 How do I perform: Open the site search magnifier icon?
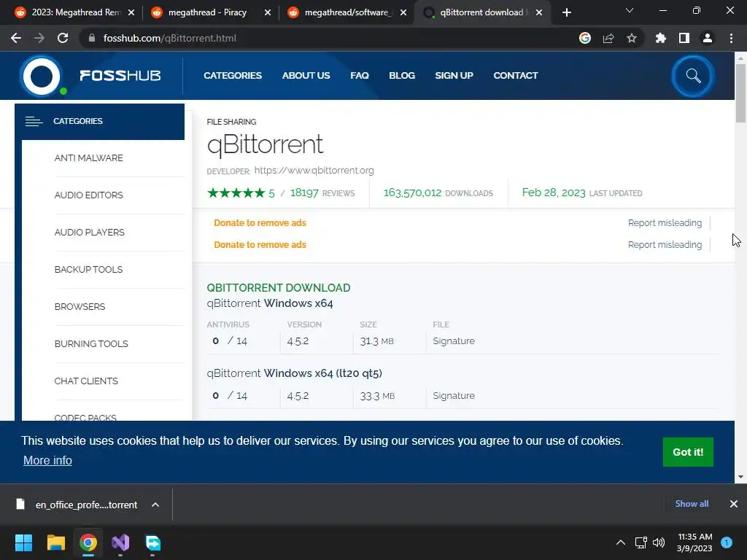click(x=693, y=76)
